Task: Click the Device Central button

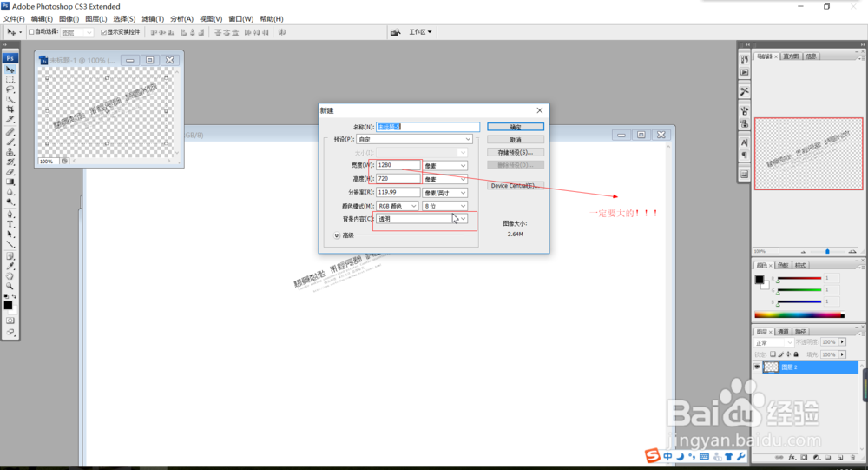Action: [x=516, y=186]
